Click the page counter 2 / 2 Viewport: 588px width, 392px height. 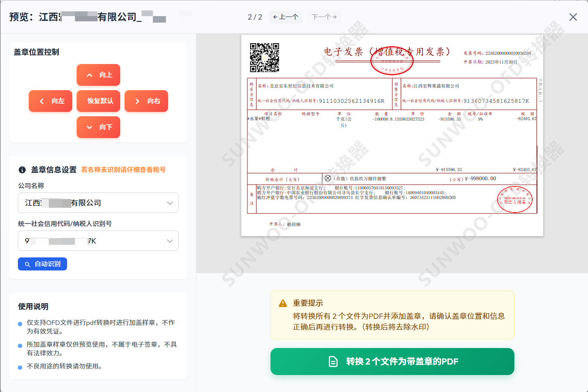tap(255, 17)
